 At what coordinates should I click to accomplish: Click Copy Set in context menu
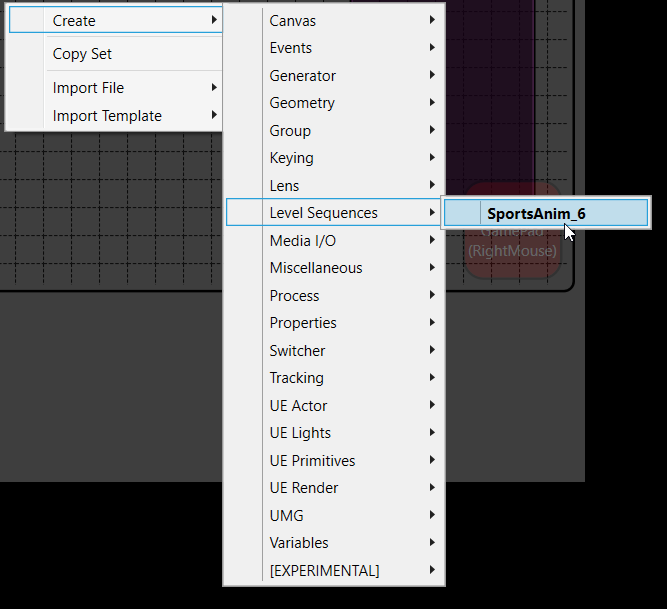click(82, 54)
